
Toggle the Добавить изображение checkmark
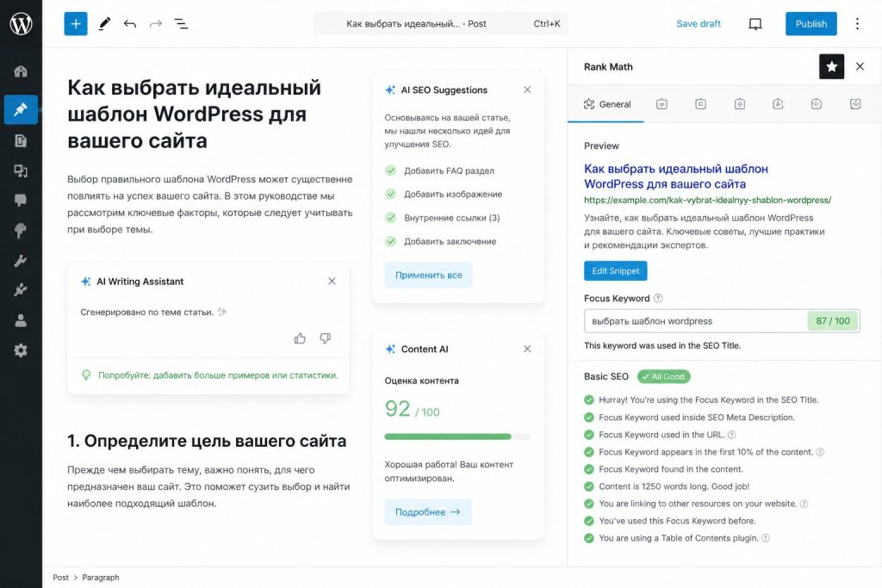(390, 194)
